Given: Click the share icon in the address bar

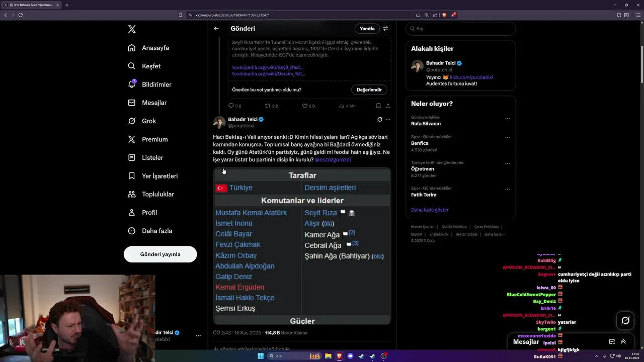Looking at the screenshot, I should [435, 15].
